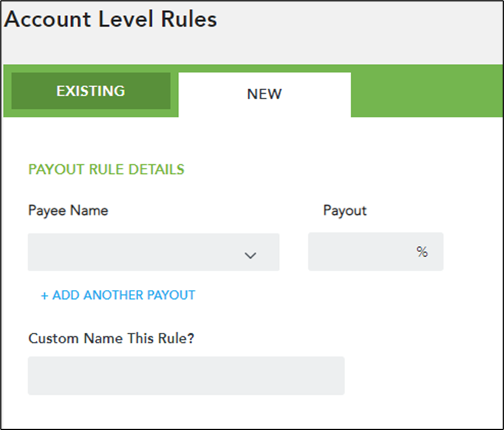Click the Payout label
The height and width of the screenshot is (430, 504).
(x=345, y=210)
